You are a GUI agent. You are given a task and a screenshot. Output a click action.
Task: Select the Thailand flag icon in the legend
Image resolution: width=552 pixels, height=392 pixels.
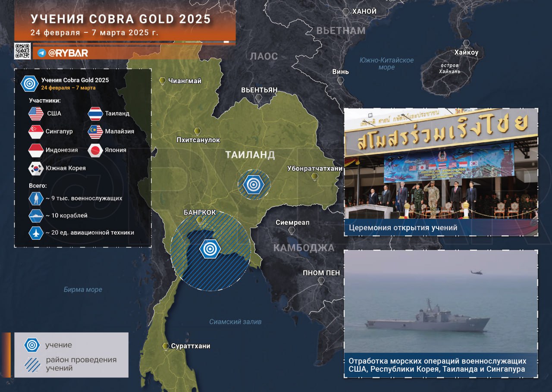[x=95, y=114]
